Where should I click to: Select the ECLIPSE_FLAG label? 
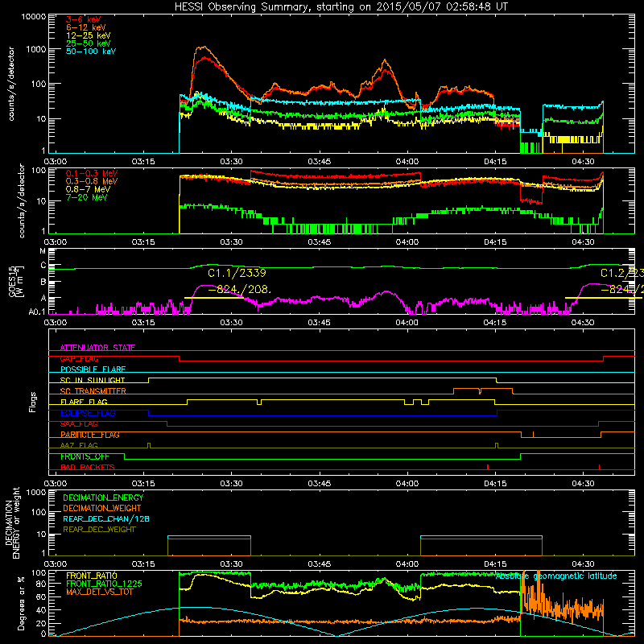pyautogui.click(x=88, y=413)
